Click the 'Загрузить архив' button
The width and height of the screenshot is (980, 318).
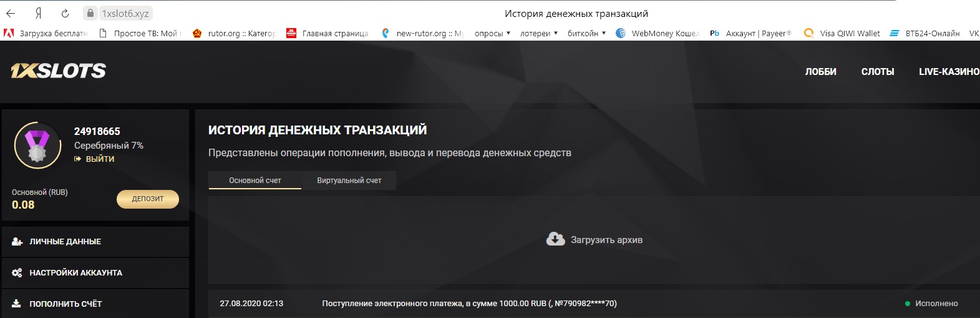point(594,240)
